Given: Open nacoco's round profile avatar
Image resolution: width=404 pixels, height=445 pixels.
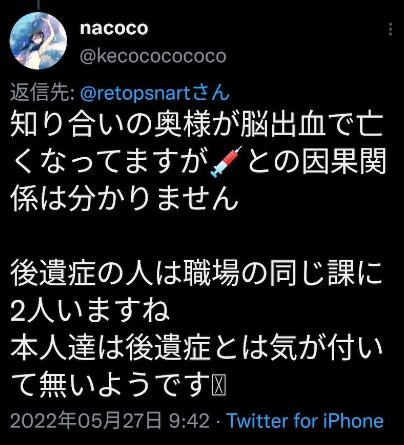Looking at the screenshot, I should (38, 41).
